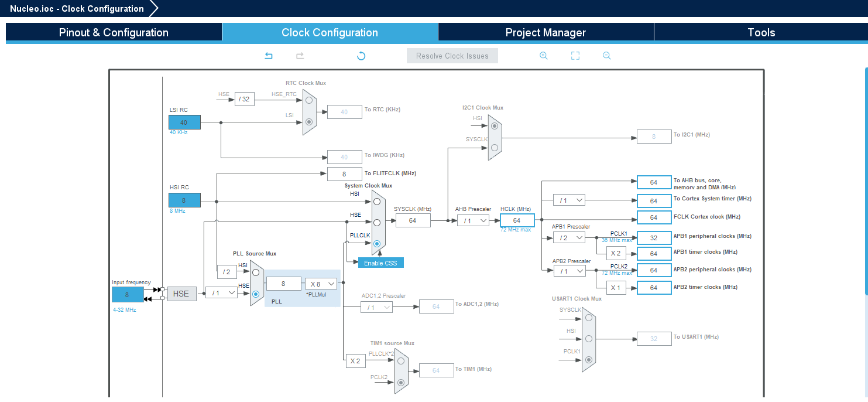The height and width of the screenshot is (402, 868).
Task: Open the PLLMul X 8 dropdown
Action: coord(321,284)
